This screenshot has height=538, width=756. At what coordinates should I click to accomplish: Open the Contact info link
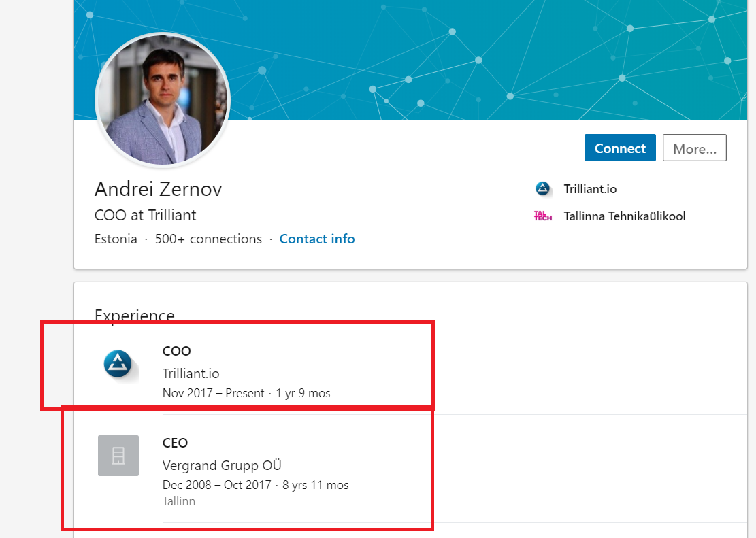(317, 239)
